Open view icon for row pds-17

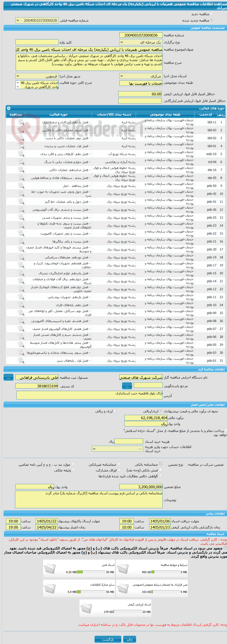tap(21, 265)
